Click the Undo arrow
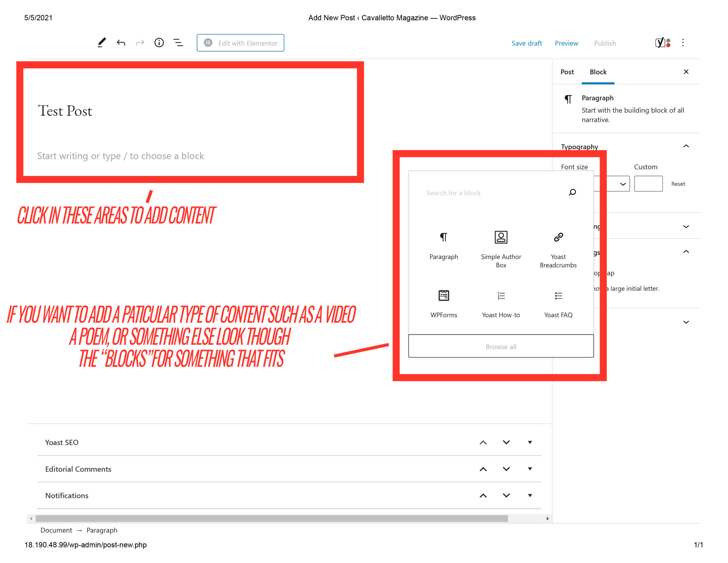 (121, 43)
